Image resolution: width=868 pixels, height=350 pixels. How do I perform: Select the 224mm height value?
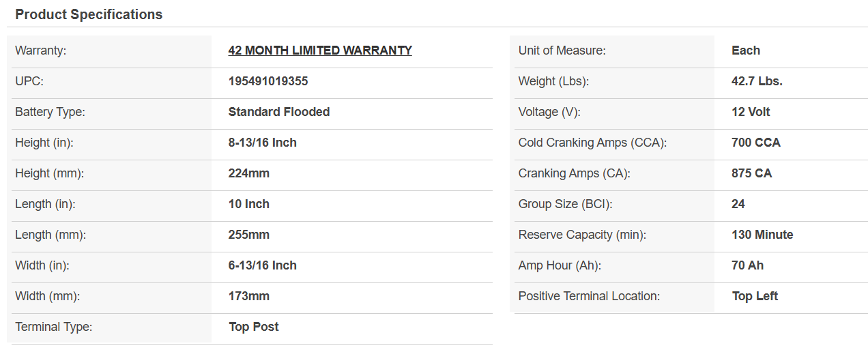(249, 173)
